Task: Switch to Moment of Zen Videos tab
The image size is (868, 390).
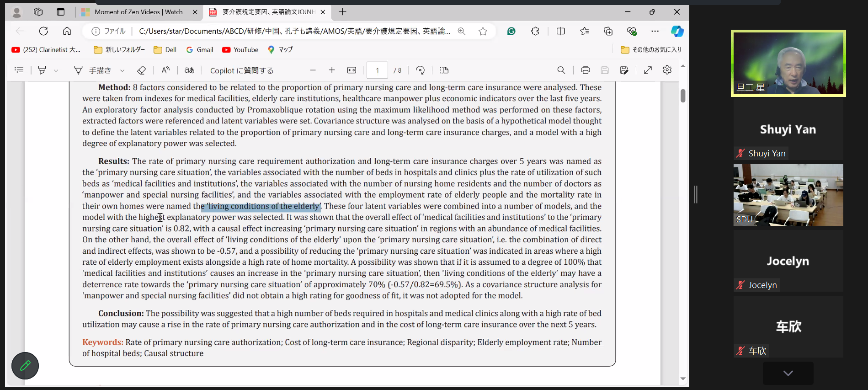Action: point(138,12)
